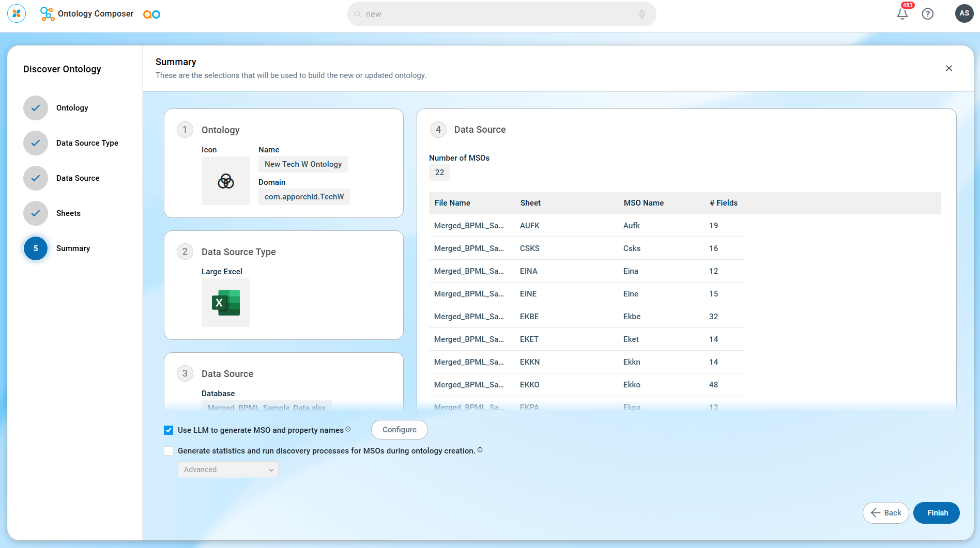Click the Finish button

[x=937, y=513]
